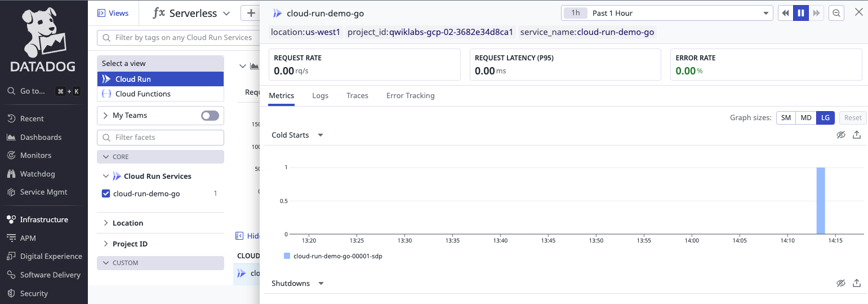Open Monitors in the sidebar
Screen dimensions: 868x304
click(x=29, y=155)
